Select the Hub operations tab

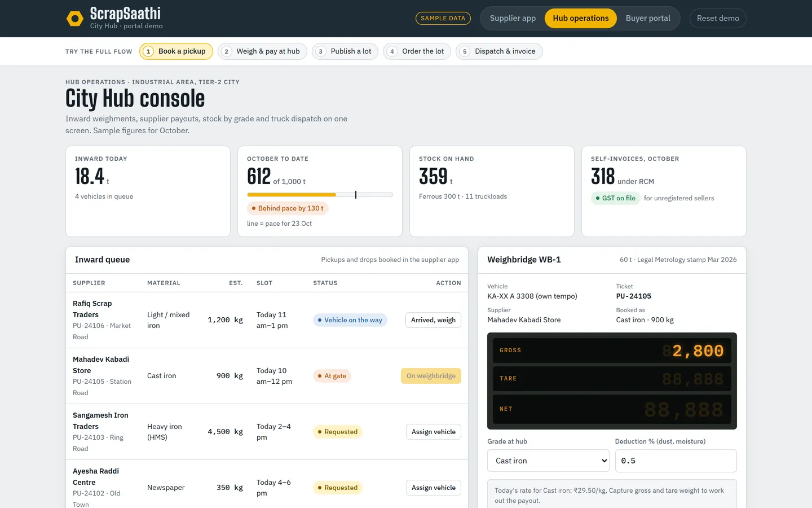[x=581, y=18]
